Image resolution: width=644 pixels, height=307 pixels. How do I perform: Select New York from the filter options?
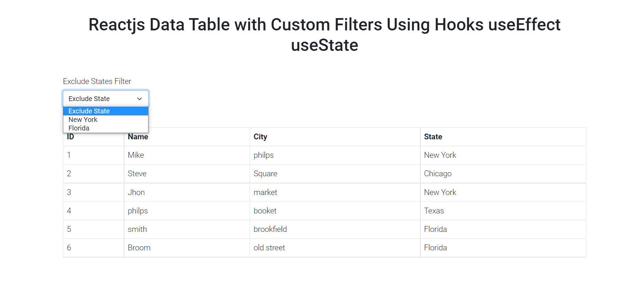click(82, 120)
